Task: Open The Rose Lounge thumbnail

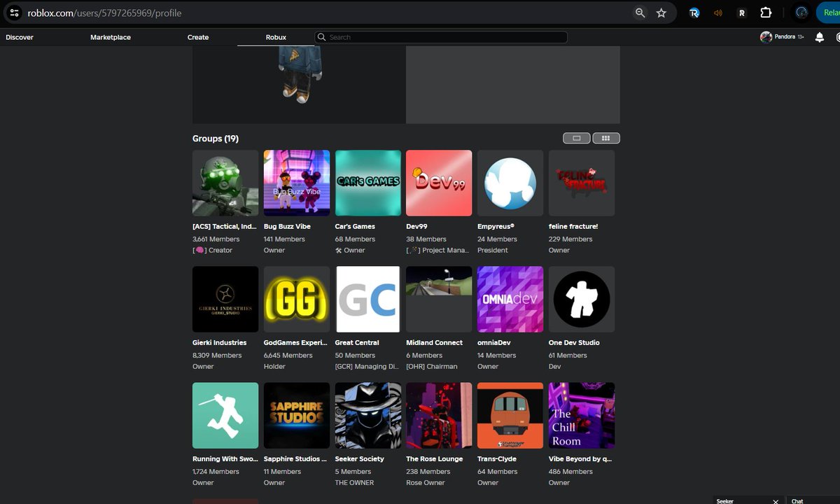Action: [x=439, y=415]
